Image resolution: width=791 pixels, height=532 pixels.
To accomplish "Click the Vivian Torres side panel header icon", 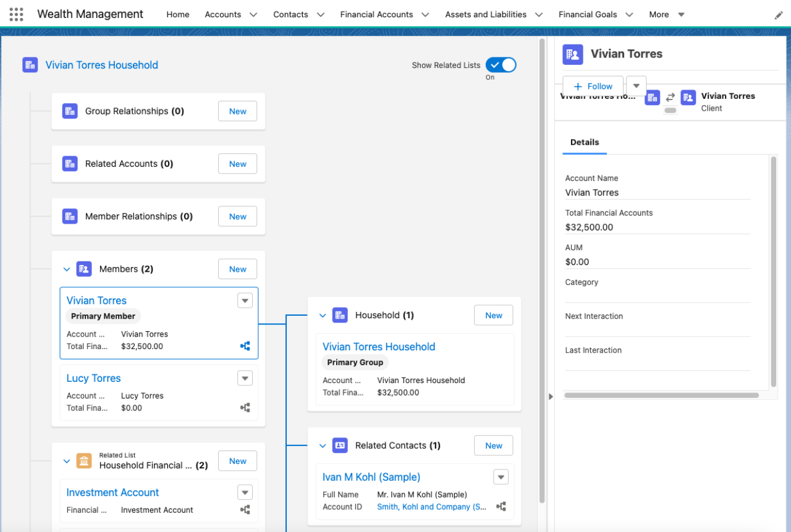I will click(573, 54).
